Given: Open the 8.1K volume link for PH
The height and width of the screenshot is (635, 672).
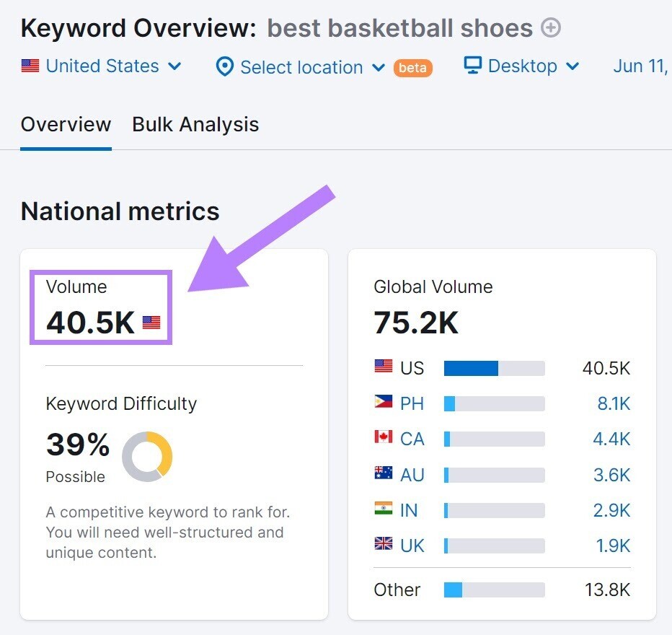Looking at the screenshot, I should (614, 403).
